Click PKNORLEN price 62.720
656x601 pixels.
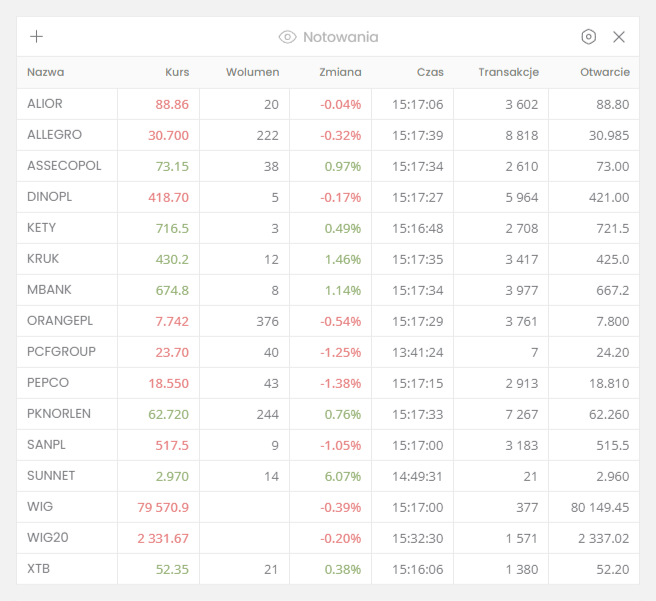coord(169,414)
